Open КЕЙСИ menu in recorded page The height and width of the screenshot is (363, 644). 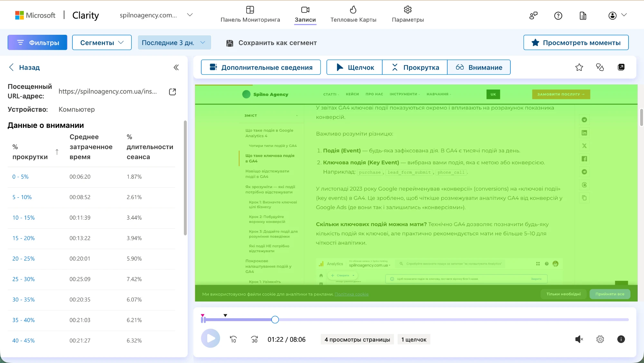coord(352,94)
